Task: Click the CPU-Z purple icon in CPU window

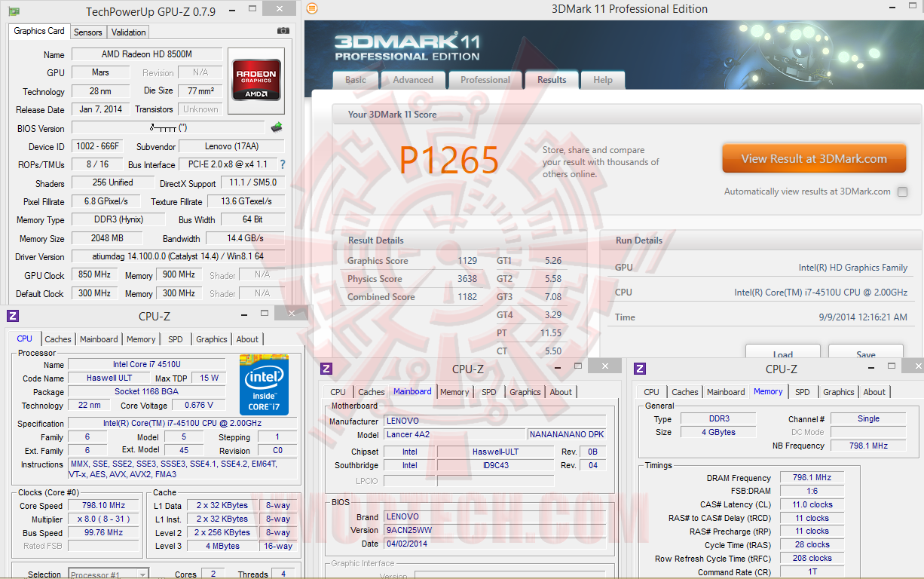Action: 13,316
